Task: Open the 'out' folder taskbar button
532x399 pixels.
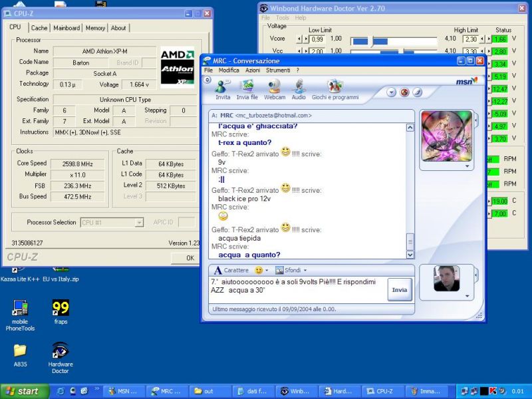Action: point(209,391)
